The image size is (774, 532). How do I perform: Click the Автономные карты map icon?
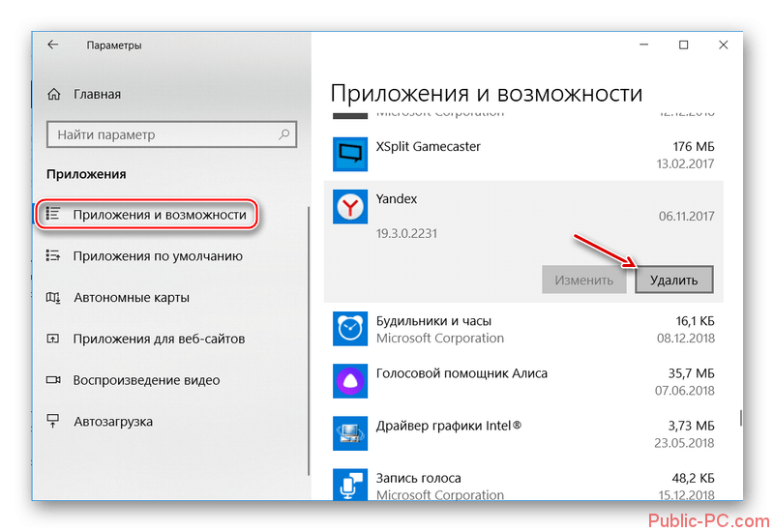coord(53,297)
